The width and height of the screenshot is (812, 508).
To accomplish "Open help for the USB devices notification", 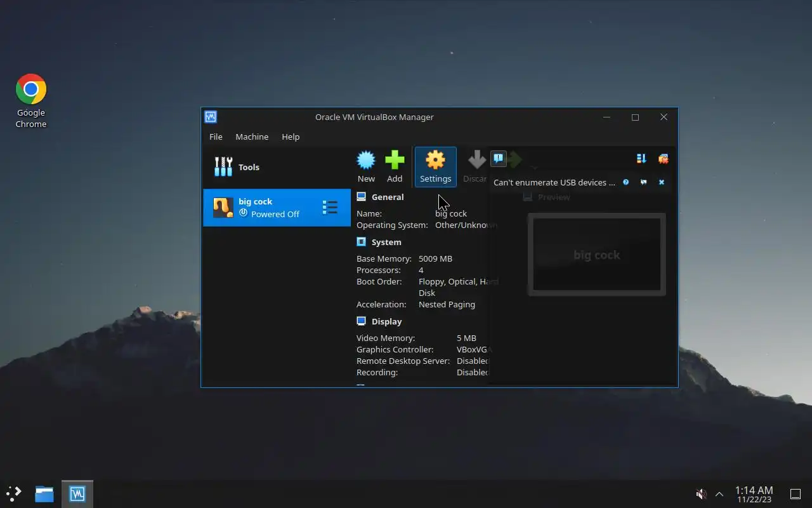I will click(x=626, y=182).
